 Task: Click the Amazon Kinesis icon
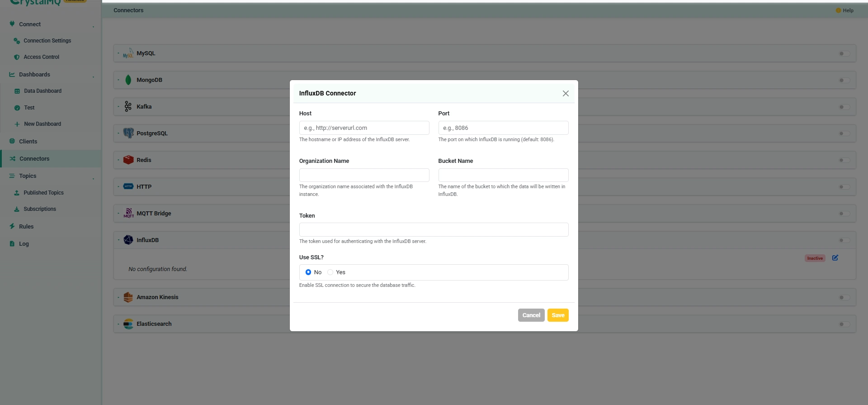click(128, 297)
